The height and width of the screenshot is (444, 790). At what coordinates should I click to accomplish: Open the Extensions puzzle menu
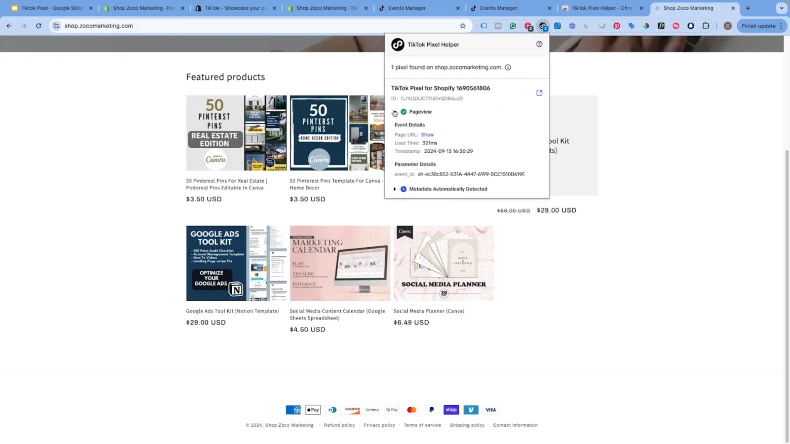(x=706, y=26)
